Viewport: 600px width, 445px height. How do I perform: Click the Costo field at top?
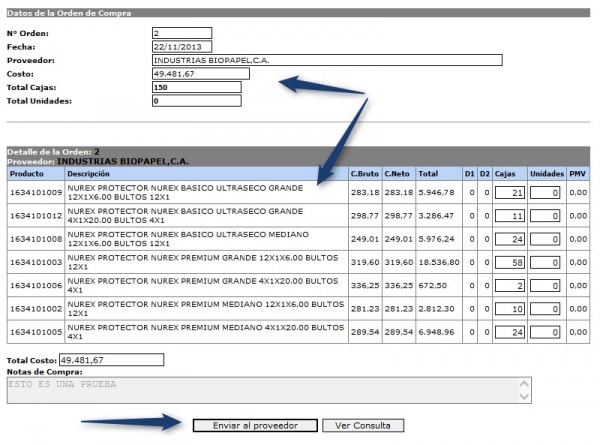(201, 74)
